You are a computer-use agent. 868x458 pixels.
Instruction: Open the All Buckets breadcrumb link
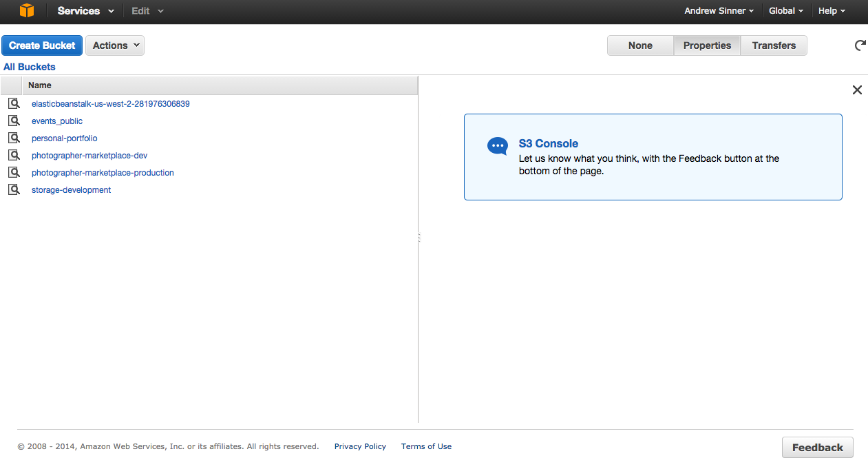click(x=30, y=67)
